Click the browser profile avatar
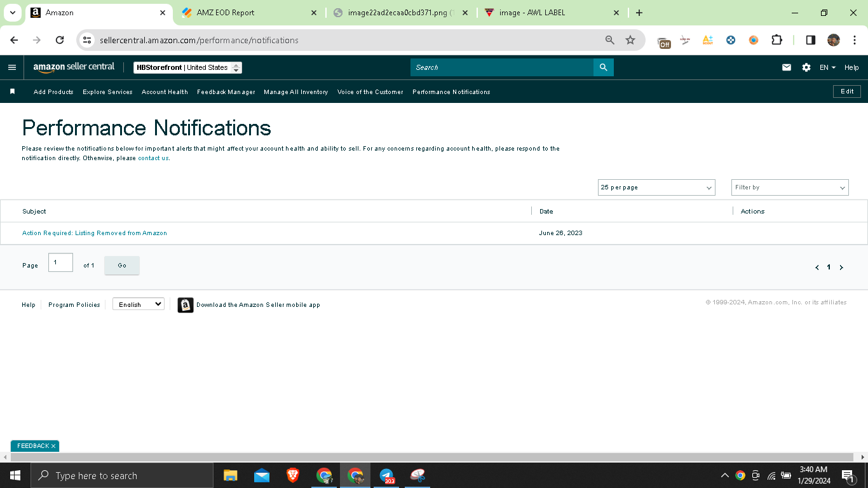 (834, 40)
